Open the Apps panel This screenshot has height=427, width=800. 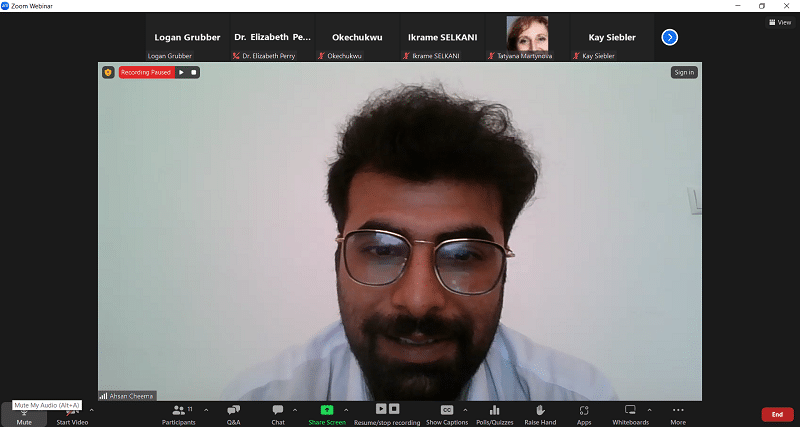(584, 414)
